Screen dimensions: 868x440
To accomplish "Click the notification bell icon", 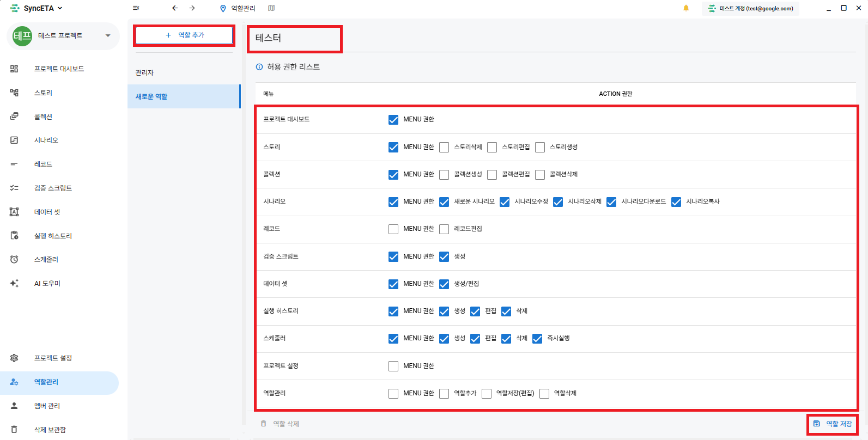I will coord(686,8).
